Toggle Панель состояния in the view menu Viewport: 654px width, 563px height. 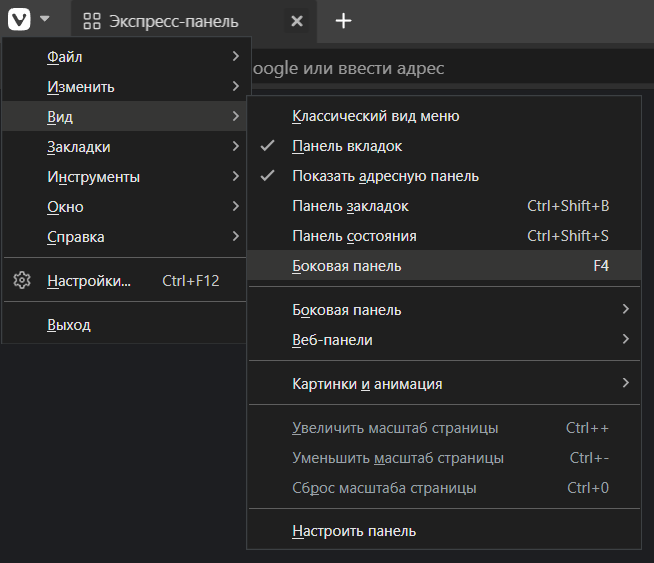click(354, 236)
